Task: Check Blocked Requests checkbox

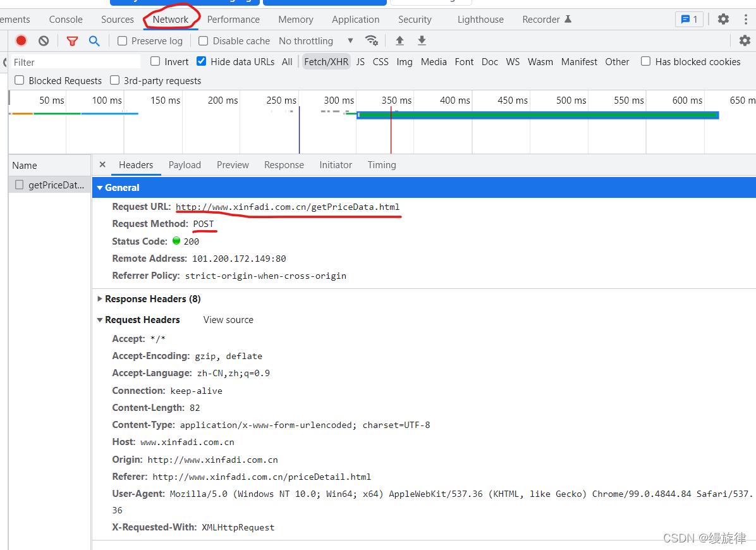Action: [x=20, y=80]
